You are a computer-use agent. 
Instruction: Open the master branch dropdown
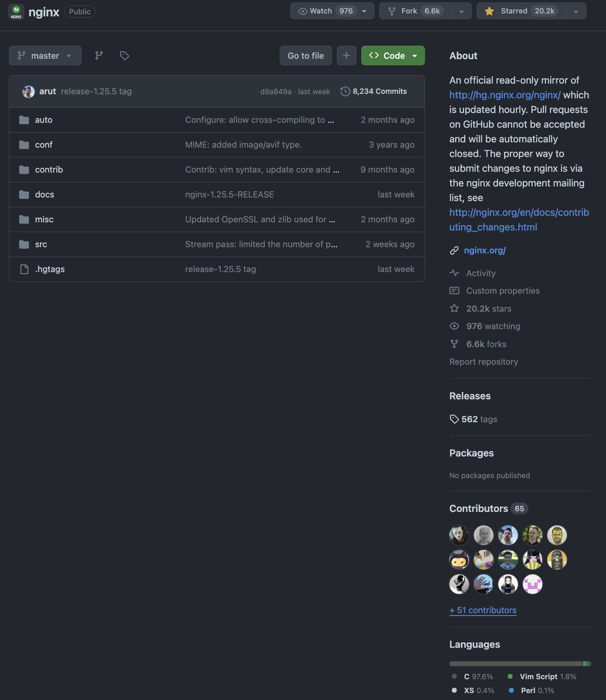pyautogui.click(x=45, y=55)
